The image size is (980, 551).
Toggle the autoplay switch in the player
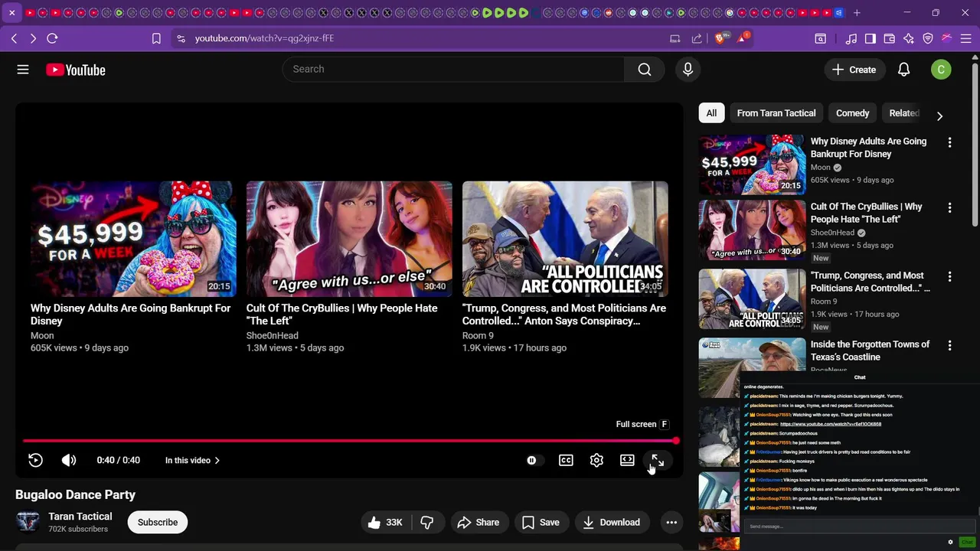point(534,460)
